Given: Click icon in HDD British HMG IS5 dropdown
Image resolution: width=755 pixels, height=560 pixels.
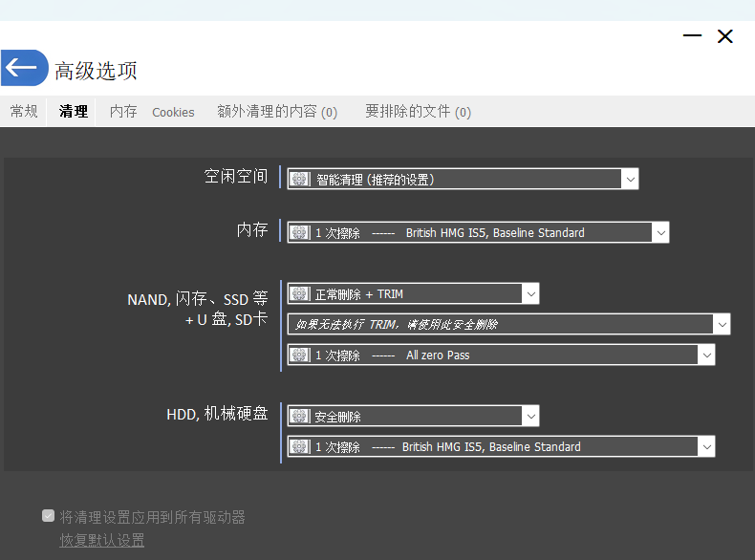Looking at the screenshot, I should click(x=300, y=447).
